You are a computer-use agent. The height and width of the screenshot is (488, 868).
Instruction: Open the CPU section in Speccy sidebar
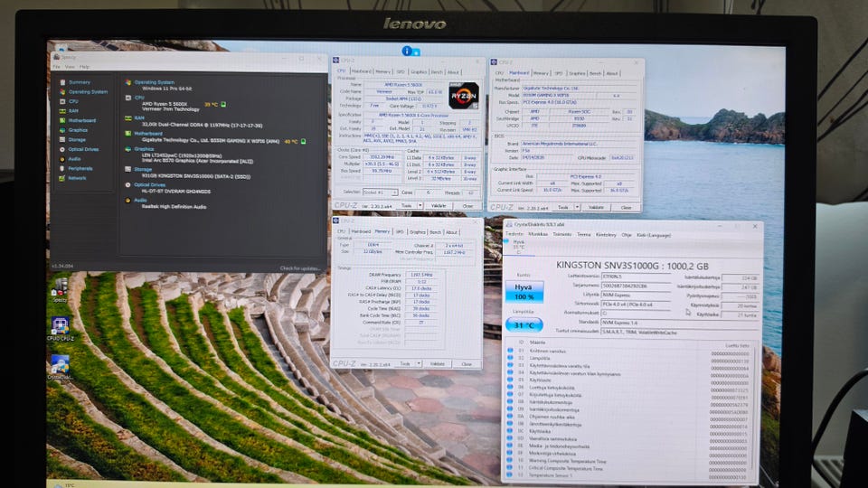(x=73, y=101)
